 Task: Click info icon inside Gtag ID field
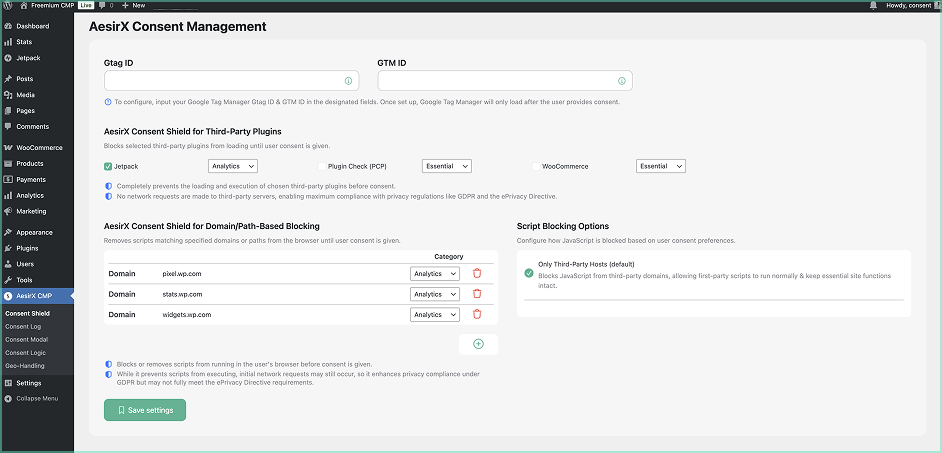[348, 81]
